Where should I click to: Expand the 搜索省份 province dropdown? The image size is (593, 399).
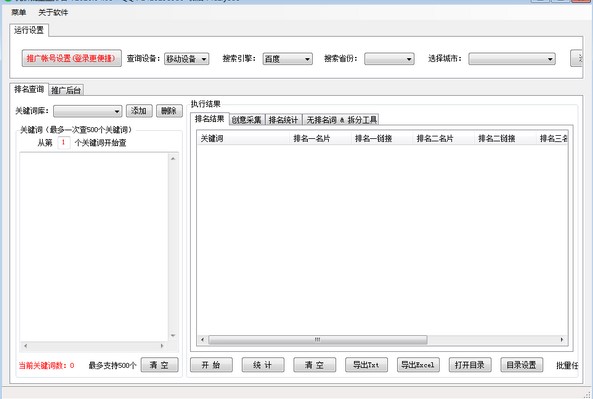click(389, 59)
